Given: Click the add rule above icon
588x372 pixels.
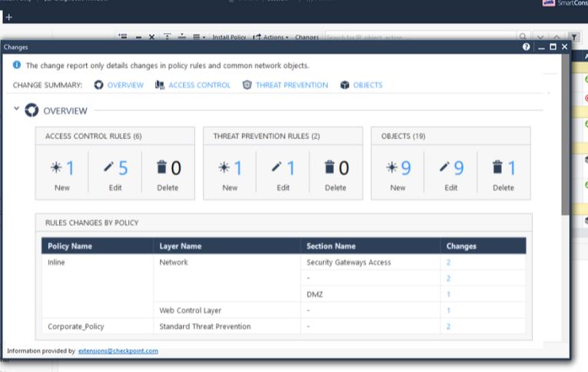Looking at the screenshot, I should coord(168,36).
